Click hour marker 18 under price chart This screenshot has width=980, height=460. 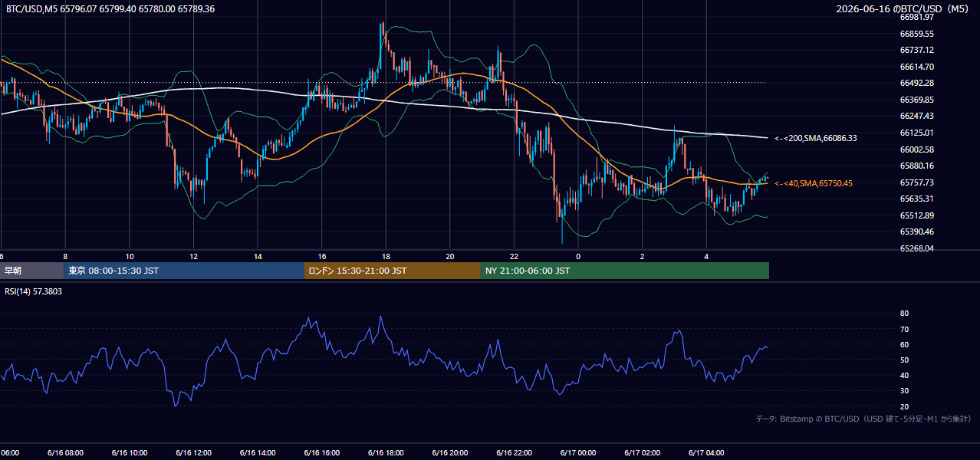[x=386, y=256]
